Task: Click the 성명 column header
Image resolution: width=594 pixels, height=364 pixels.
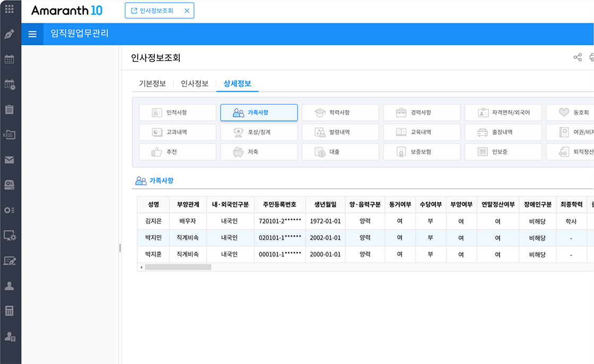Action: [x=153, y=205]
